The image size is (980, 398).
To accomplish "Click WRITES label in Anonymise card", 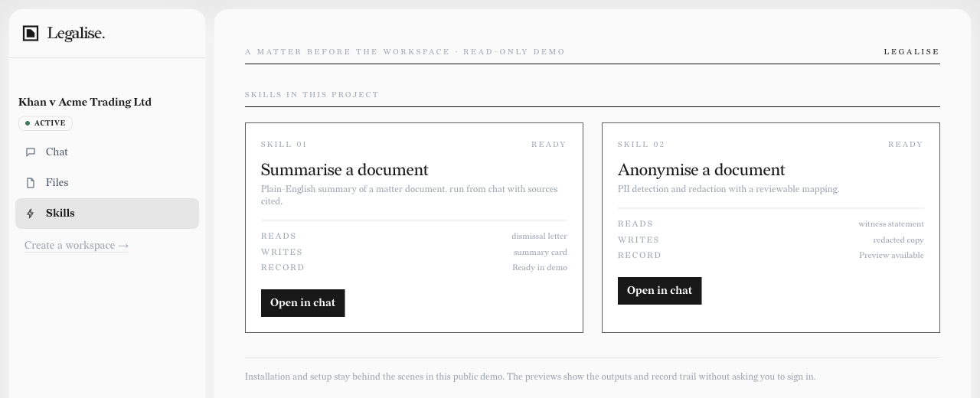I will point(639,240).
